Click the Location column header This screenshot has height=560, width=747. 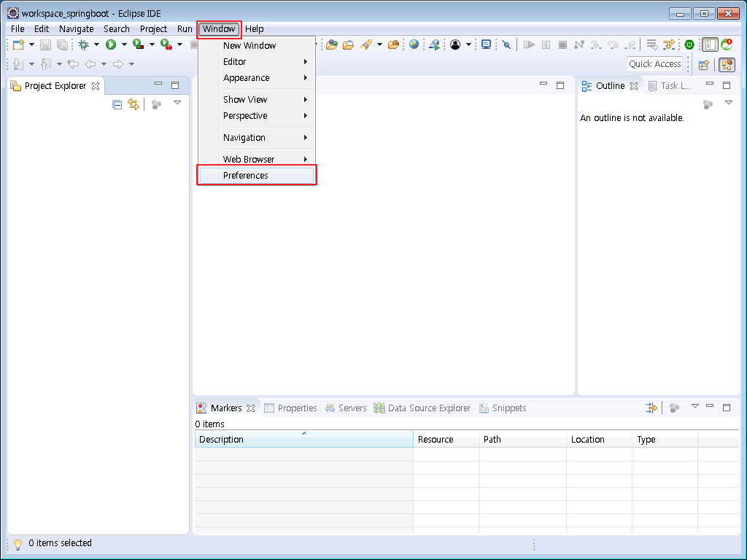(600, 439)
